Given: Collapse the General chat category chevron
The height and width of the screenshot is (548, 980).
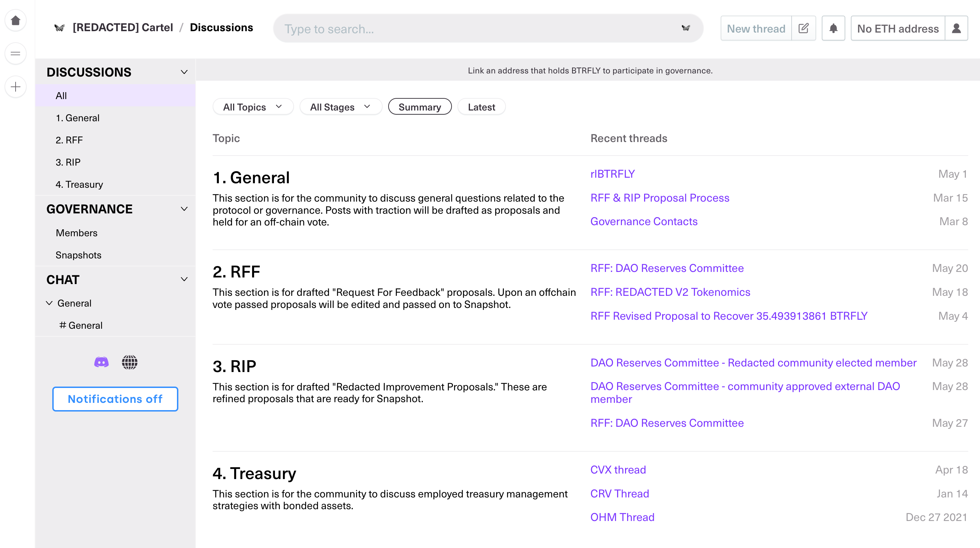Looking at the screenshot, I should click(50, 303).
